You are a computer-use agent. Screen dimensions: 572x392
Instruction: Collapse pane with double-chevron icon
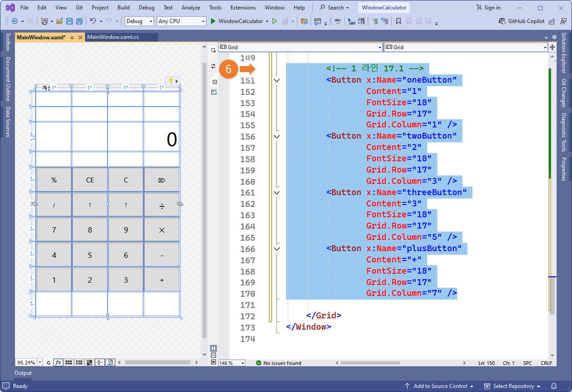point(213,362)
